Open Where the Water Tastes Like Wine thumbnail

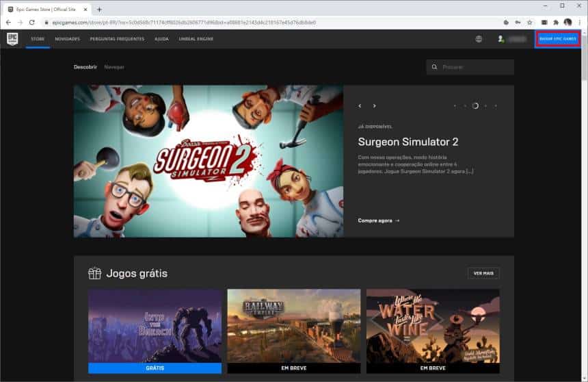point(433,326)
